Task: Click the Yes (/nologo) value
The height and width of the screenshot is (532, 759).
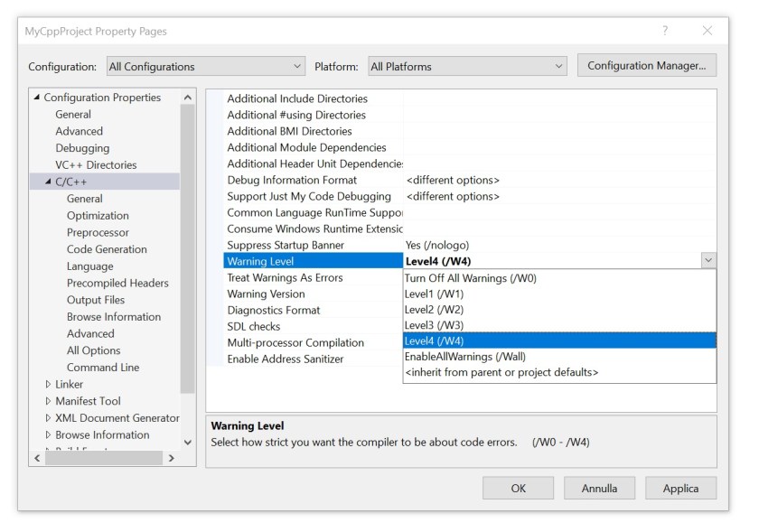Action: pos(437,245)
